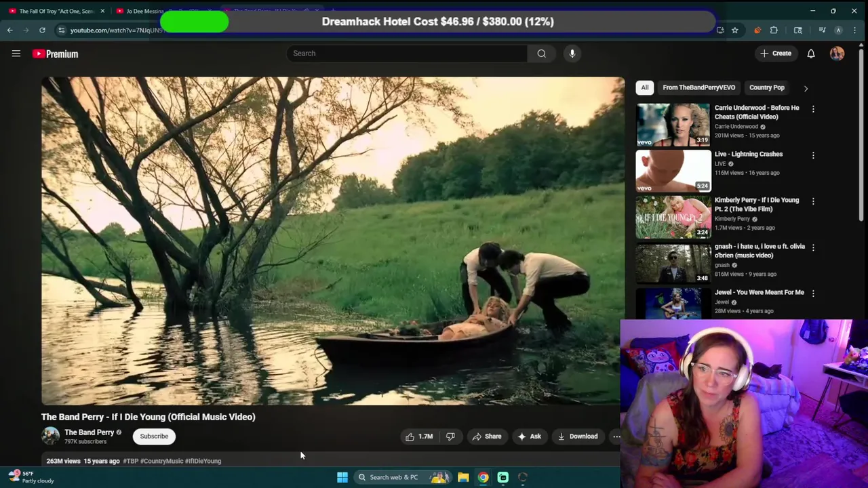Dislike the video with the thumbs down
Screen dimensions: 868x488
[450, 436]
